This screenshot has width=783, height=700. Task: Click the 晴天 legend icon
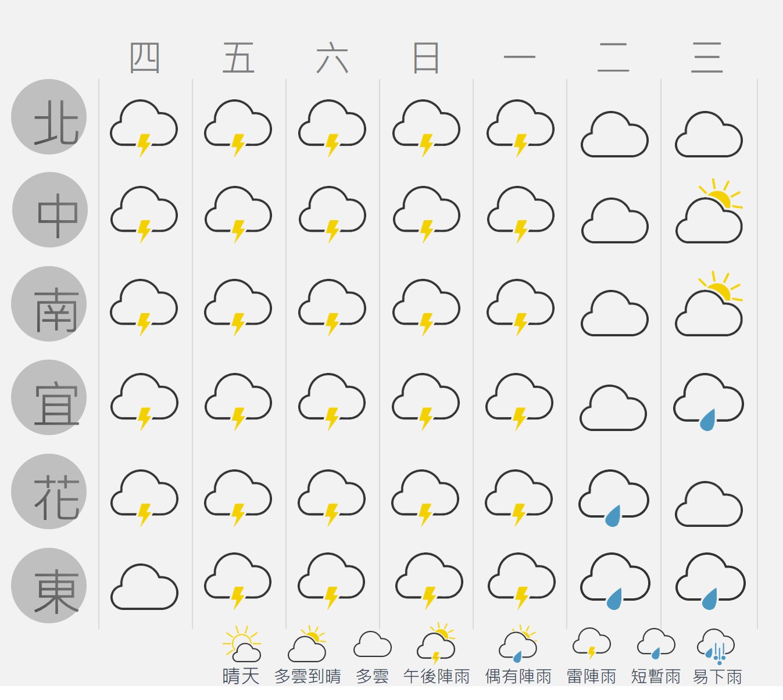[x=242, y=645]
